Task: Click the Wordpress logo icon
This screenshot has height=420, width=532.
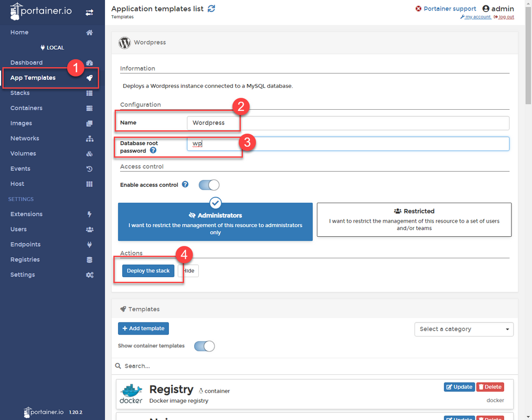Action: [124, 43]
